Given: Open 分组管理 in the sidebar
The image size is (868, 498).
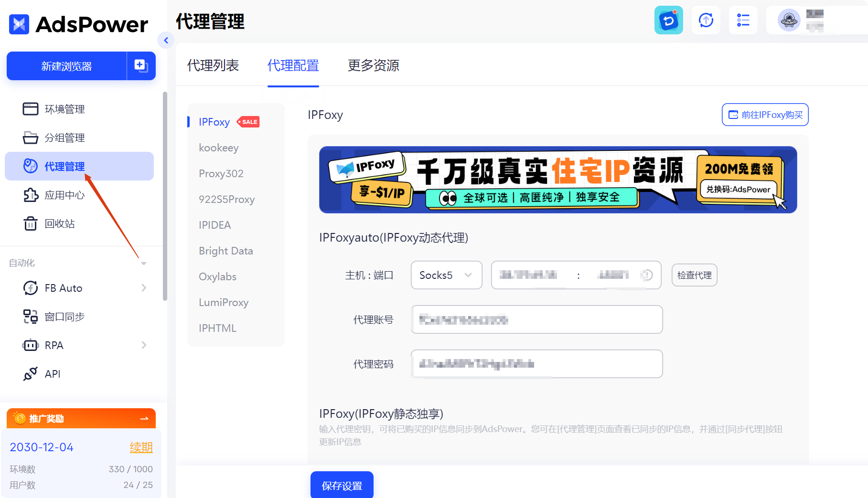Looking at the screenshot, I should (x=79, y=138).
